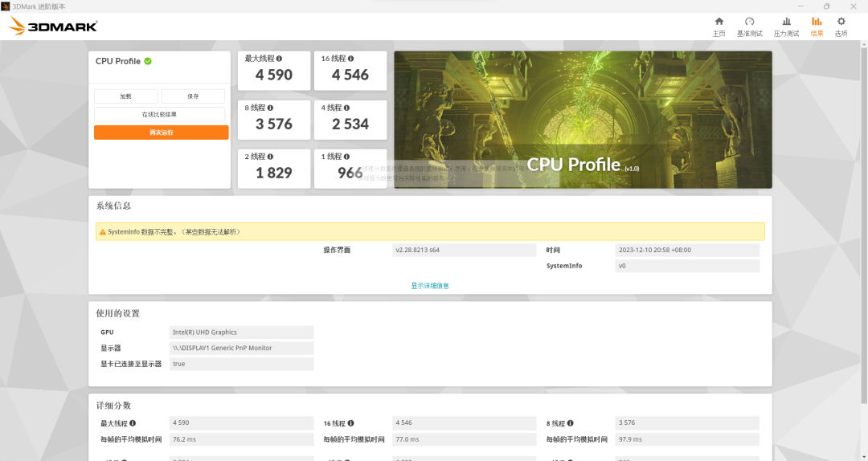Click the \\.\DISPLAY1 Generic PnP Monitor value
The width and height of the screenshot is (868, 461).
pyautogui.click(x=241, y=348)
